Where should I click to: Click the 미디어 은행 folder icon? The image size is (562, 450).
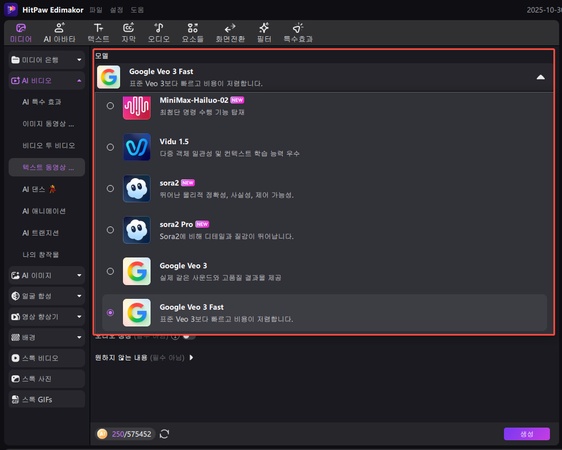coord(15,60)
